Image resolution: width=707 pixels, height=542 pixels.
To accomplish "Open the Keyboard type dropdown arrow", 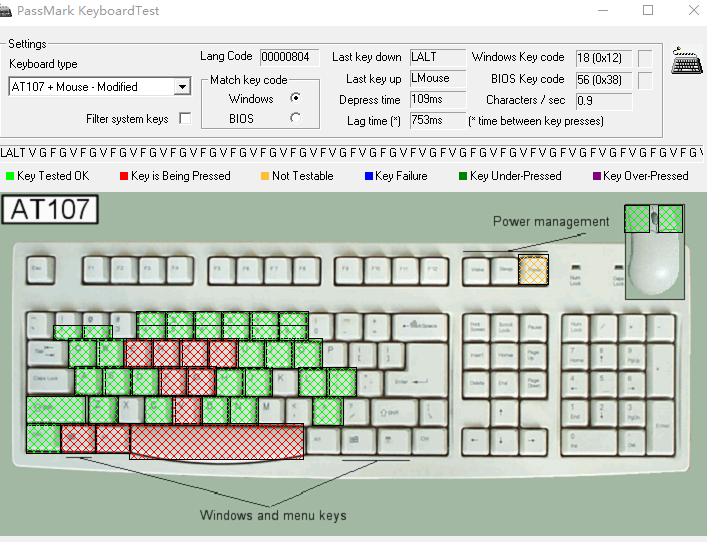I will pyautogui.click(x=182, y=87).
